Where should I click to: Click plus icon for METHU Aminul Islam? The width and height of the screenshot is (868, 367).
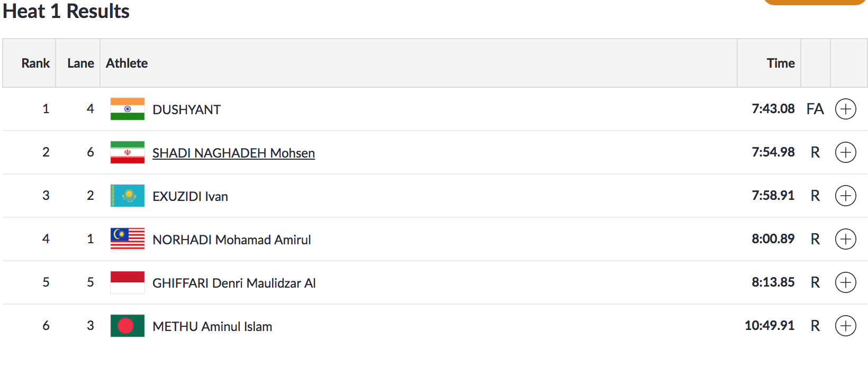(x=845, y=326)
